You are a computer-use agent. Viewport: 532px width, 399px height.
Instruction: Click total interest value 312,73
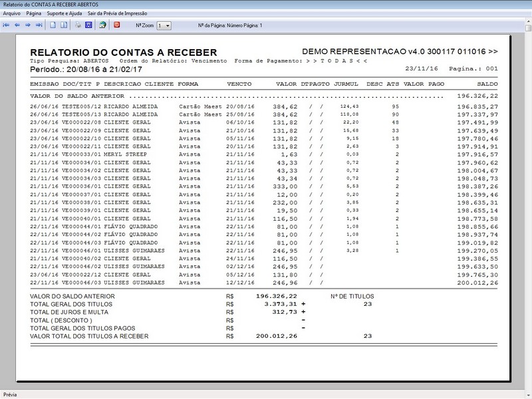[285, 312]
